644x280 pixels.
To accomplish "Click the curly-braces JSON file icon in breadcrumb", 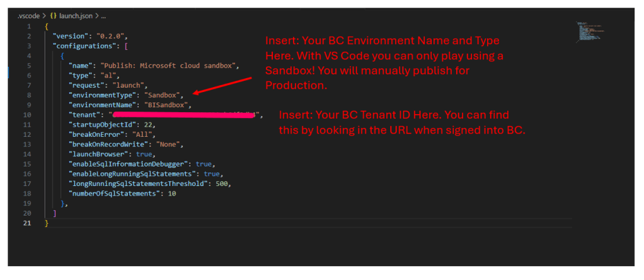I will click(x=53, y=16).
